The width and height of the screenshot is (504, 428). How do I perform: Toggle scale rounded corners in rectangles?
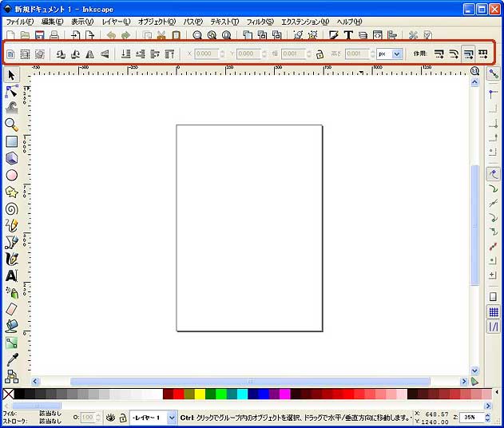click(x=454, y=53)
